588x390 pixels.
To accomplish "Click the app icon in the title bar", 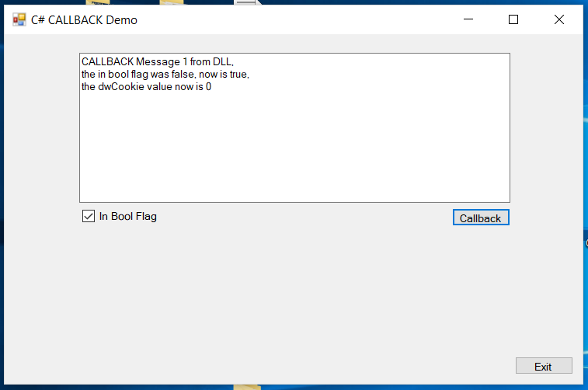I will [x=19, y=20].
